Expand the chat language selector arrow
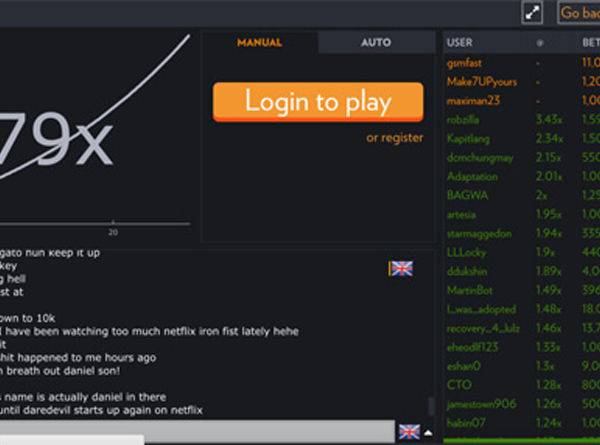 tap(429, 433)
